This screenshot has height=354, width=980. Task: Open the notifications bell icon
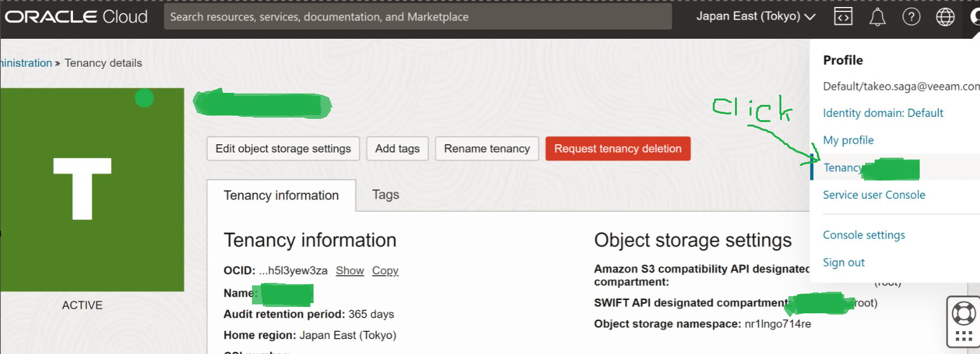[x=877, y=17]
